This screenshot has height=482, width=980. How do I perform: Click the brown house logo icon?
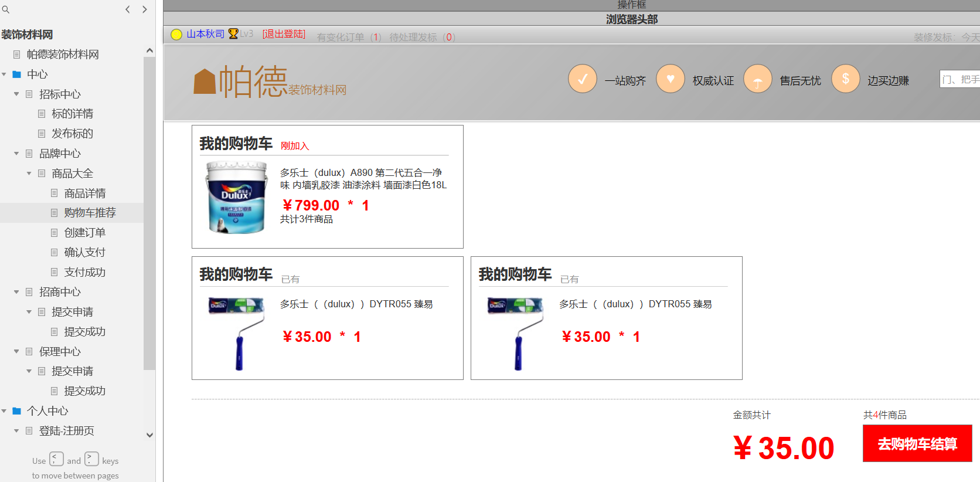205,82
